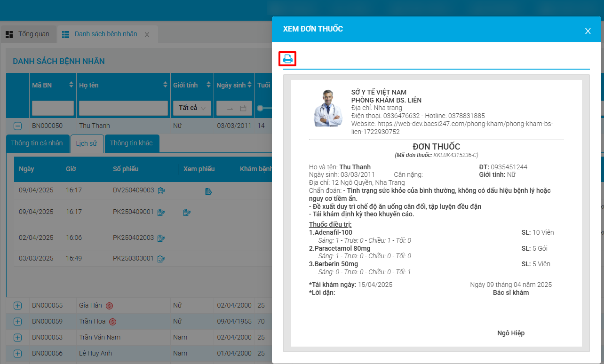Click medicine Adenafil-100 in prescription
The width and height of the screenshot is (604, 364).
click(x=331, y=232)
